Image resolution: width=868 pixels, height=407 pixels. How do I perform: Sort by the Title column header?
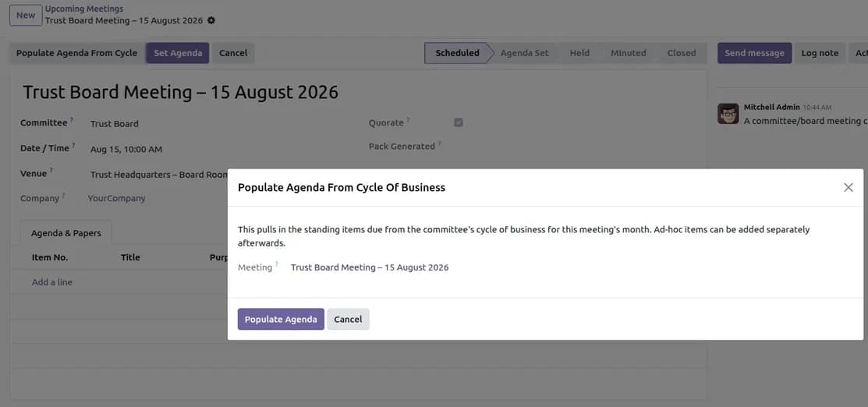click(131, 257)
